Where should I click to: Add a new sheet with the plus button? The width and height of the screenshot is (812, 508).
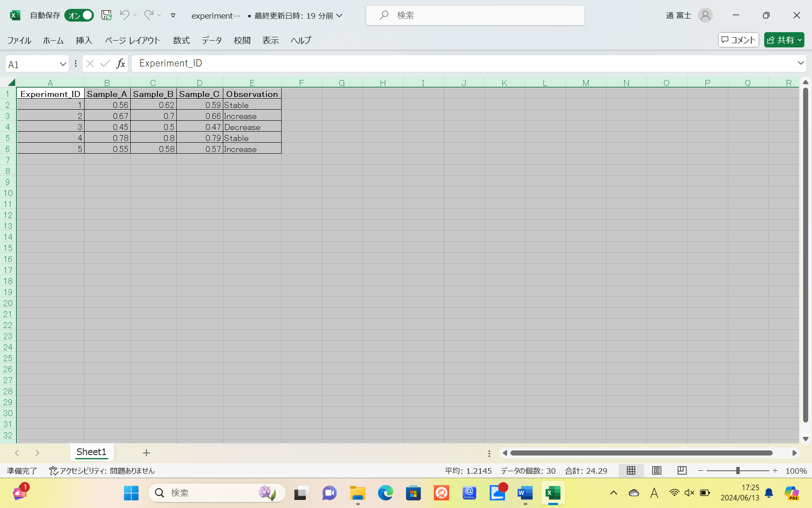pos(146,452)
